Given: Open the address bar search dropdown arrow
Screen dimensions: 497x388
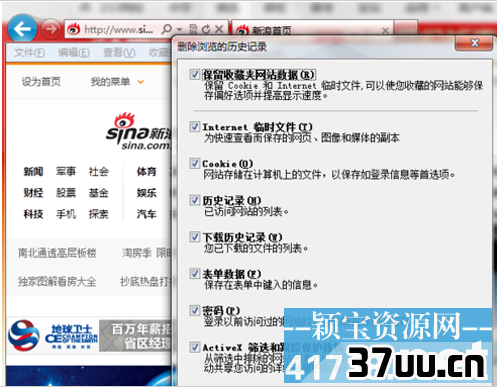Looking at the screenshot, I should point(179,29).
